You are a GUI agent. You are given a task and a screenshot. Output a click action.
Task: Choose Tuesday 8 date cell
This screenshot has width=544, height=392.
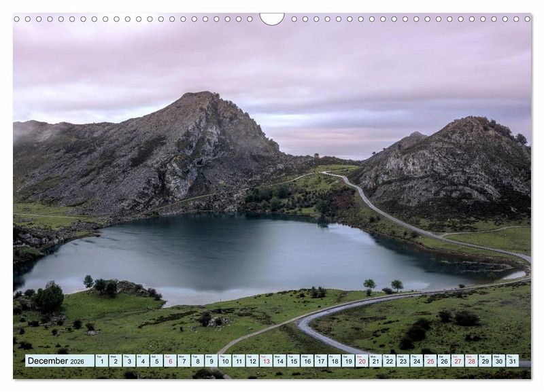(x=197, y=361)
